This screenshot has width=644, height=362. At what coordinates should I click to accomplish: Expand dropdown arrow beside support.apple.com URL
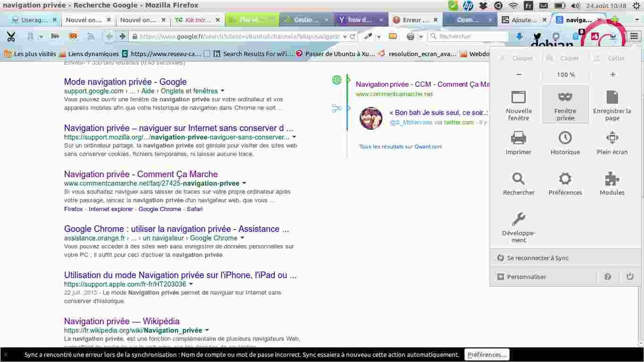pyautogui.click(x=190, y=284)
